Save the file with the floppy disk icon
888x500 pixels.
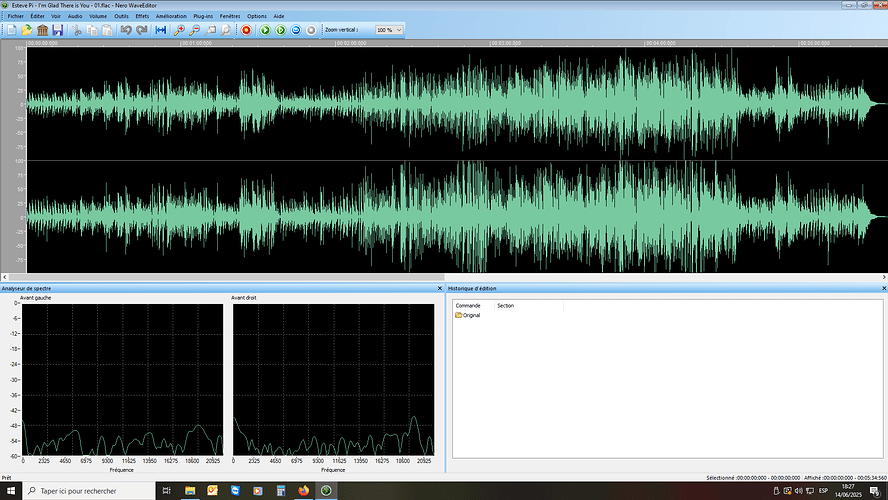pyautogui.click(x=57, y=30)
